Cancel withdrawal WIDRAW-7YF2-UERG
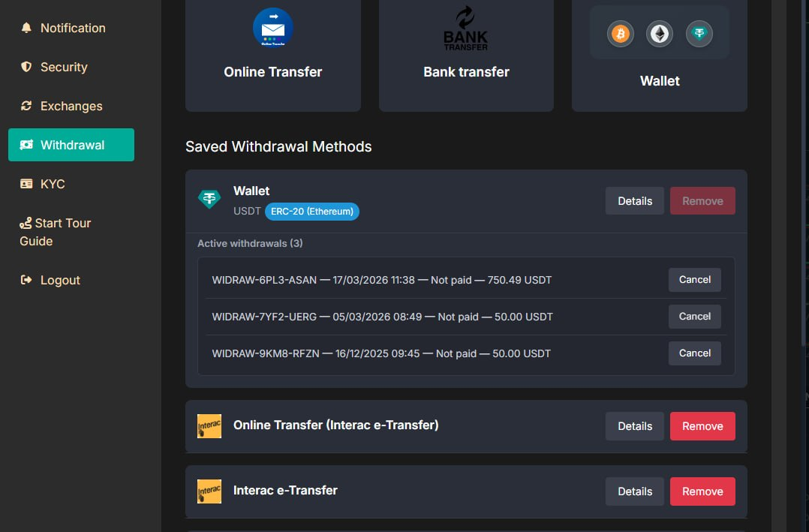 694,317
